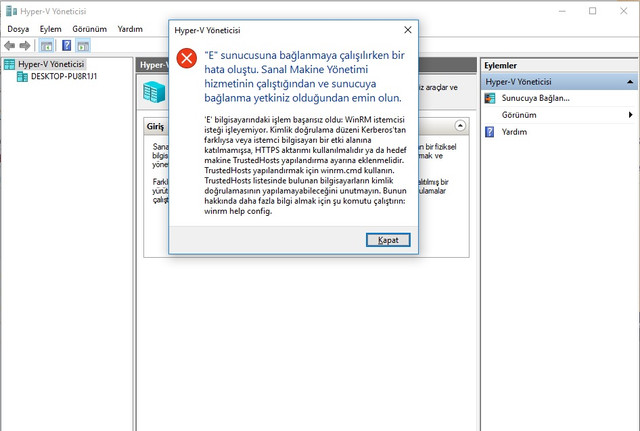Click the Giriş section heading
The height and width of the screenshot is (431, 640).
(156, 126)
